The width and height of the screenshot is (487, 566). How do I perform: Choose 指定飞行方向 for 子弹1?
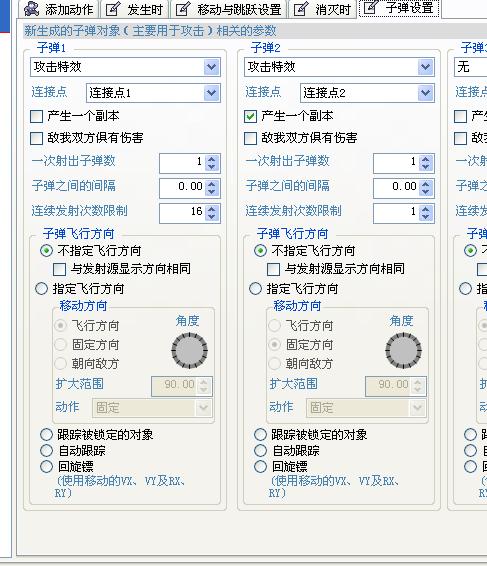(42, 289)
